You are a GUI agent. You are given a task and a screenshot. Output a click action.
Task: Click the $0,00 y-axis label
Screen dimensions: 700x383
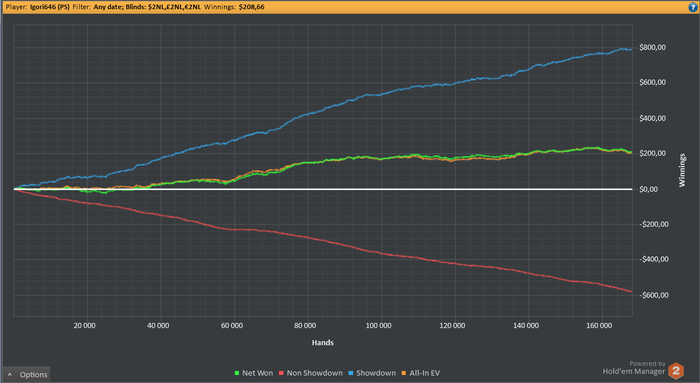tap(648, 189)
